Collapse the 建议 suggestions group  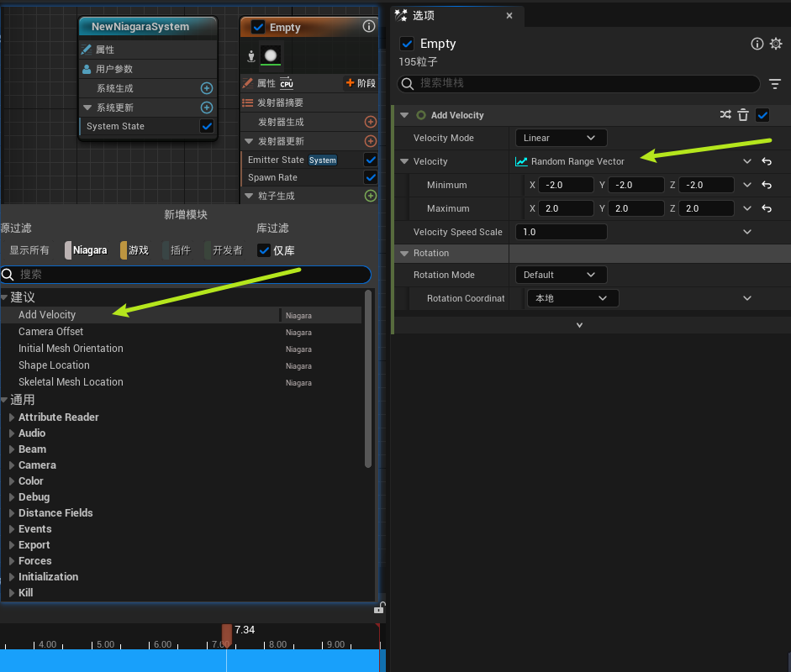pyautogui.click(x=4, y=297)
